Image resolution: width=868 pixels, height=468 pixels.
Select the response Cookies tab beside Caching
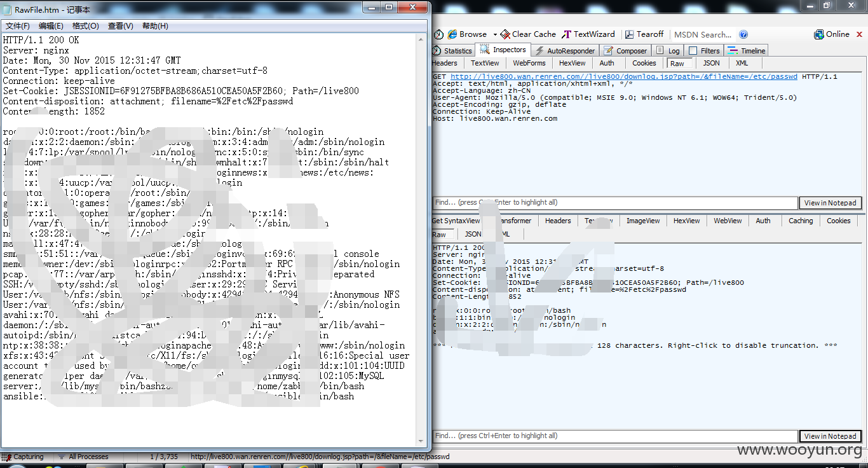(x=838, y=221)
